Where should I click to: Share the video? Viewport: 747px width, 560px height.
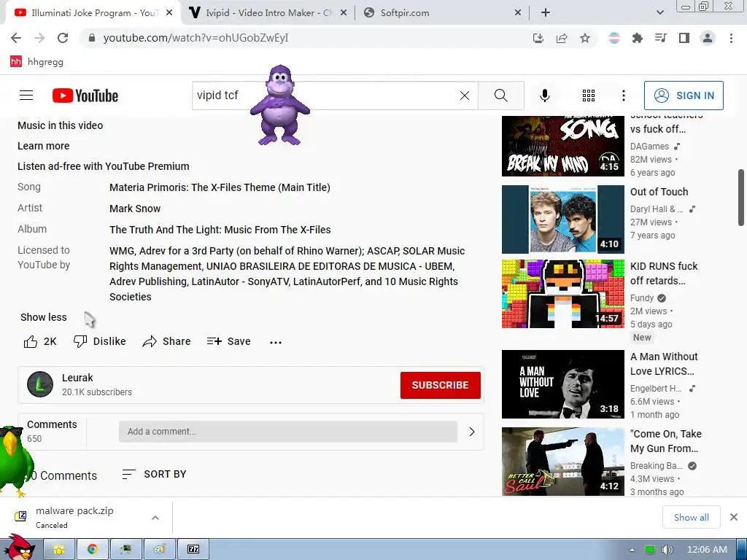point(166,341)
